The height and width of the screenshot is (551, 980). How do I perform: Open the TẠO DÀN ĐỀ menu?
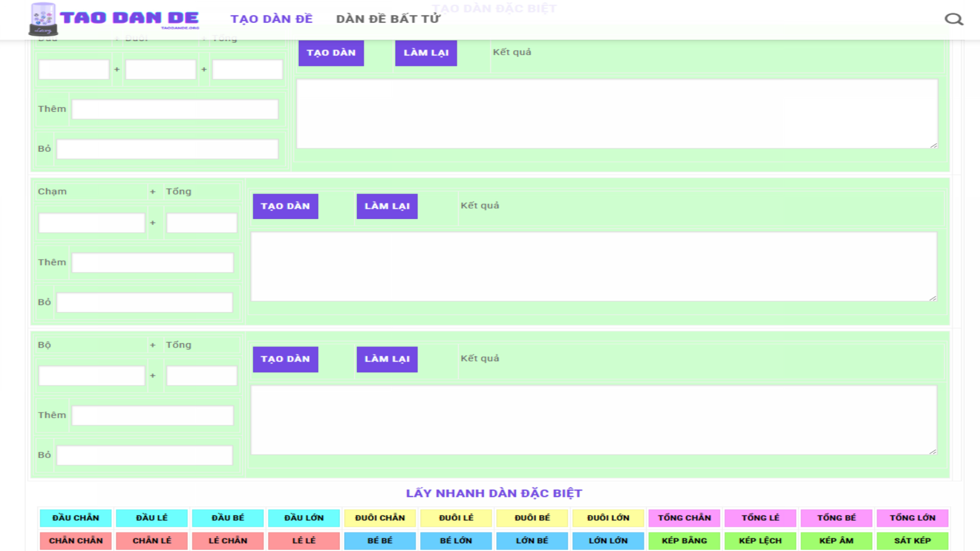point(271,19)
